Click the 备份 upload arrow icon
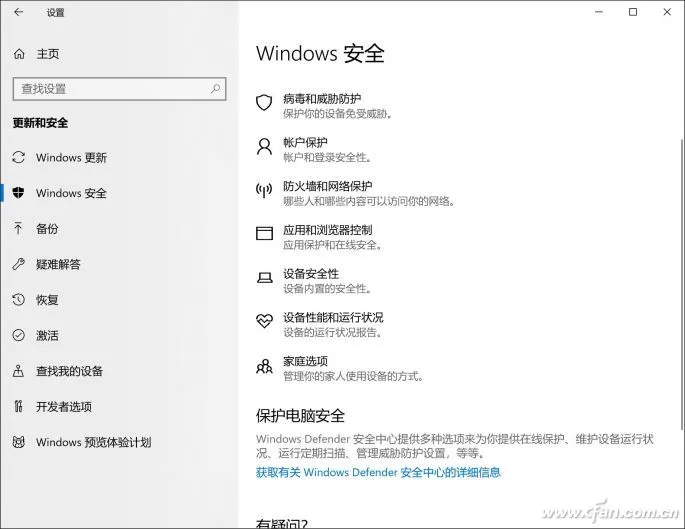Screen dimensions: 685x529 point(18,228)
